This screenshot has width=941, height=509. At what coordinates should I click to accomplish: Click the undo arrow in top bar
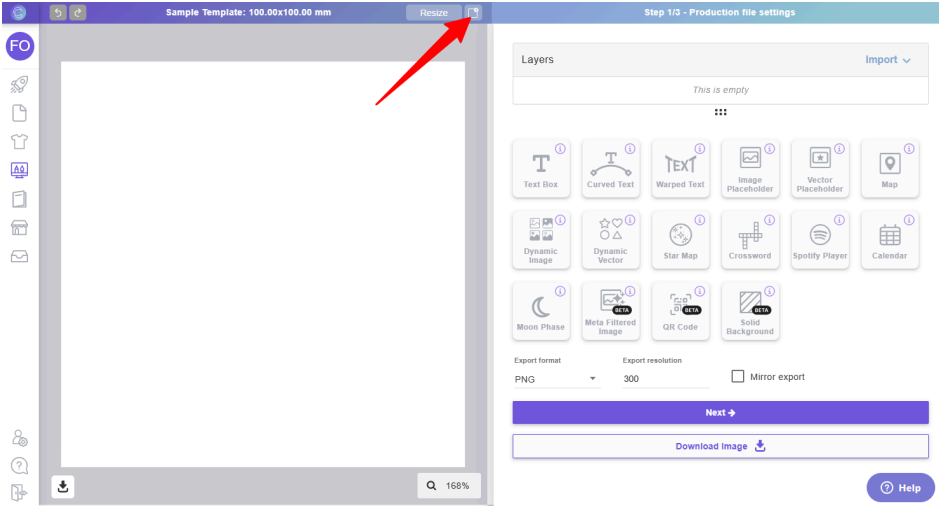click(x=58, y=13)
